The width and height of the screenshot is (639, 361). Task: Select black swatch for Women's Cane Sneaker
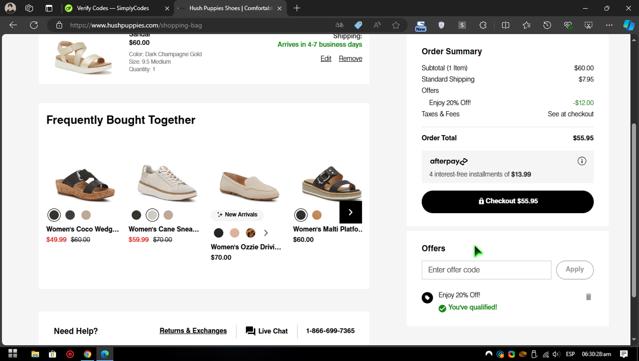coord(137,215)
